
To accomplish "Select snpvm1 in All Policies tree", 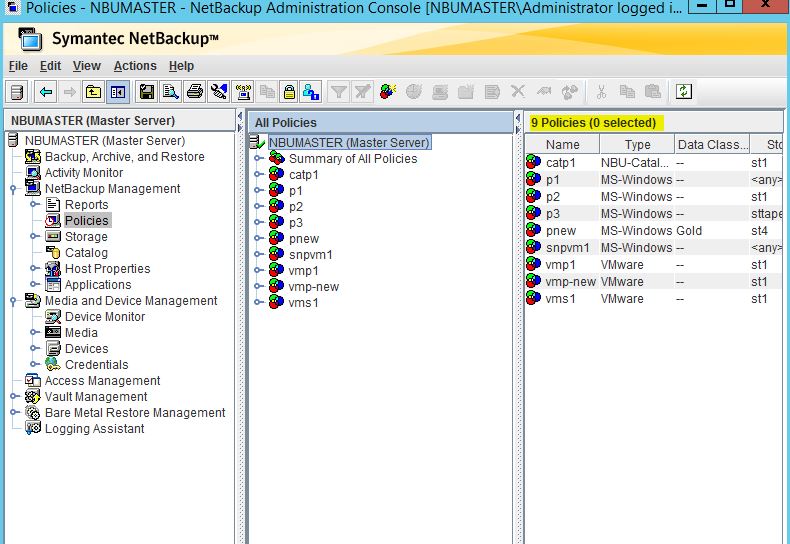I will pos(311,255).
